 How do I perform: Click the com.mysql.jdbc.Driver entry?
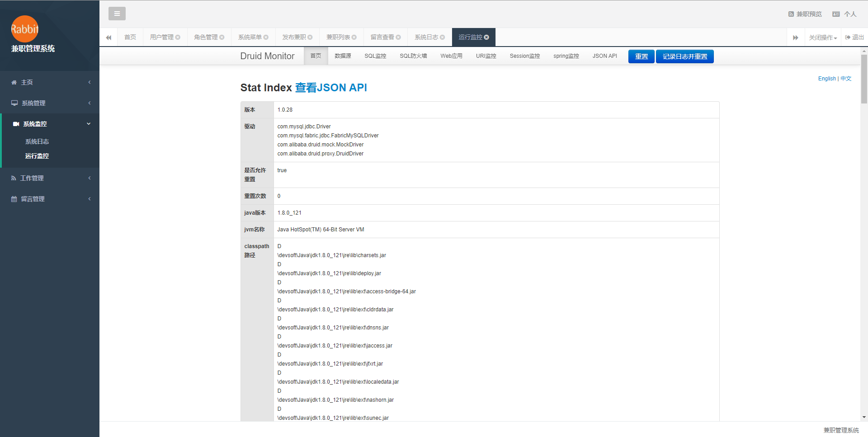tap(304, 127)
